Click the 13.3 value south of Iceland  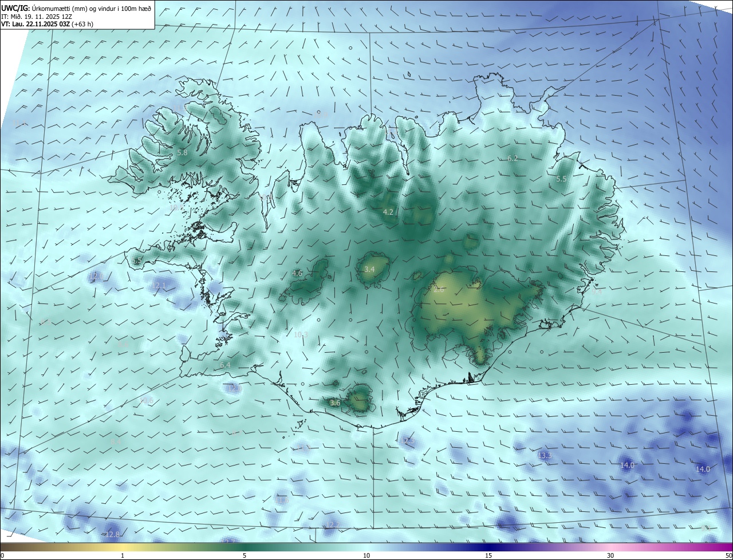545,455
